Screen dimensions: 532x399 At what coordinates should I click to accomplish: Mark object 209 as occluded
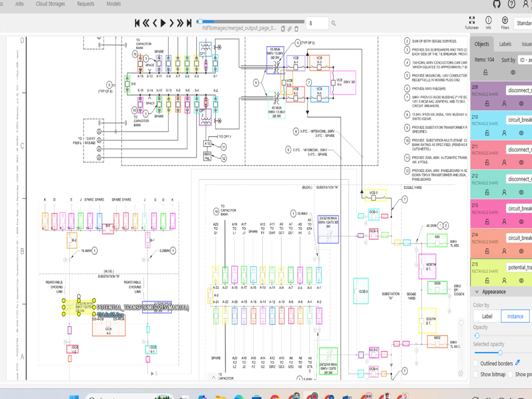504,104
